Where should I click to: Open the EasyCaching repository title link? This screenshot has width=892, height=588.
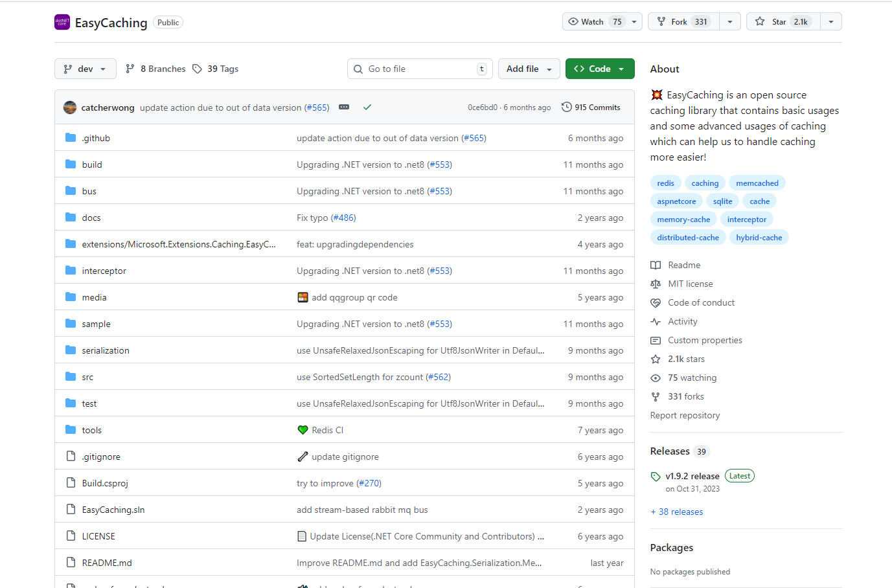[x=111, y=23]
